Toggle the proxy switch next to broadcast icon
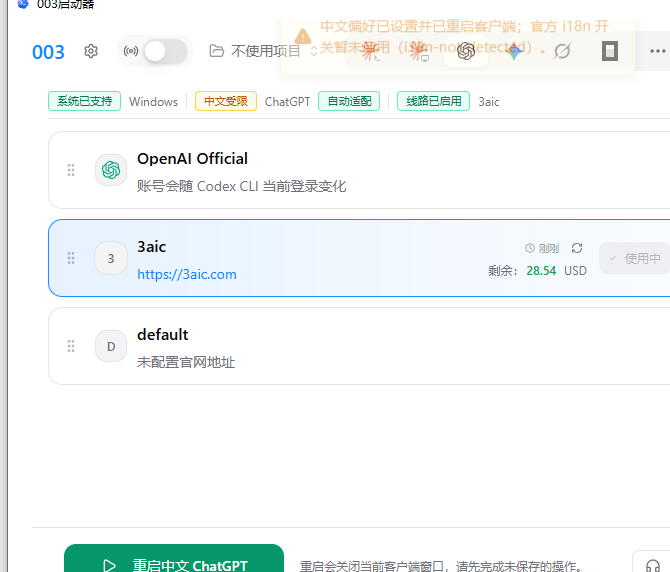Screen dimensions: 670x572 click(165, 51)
